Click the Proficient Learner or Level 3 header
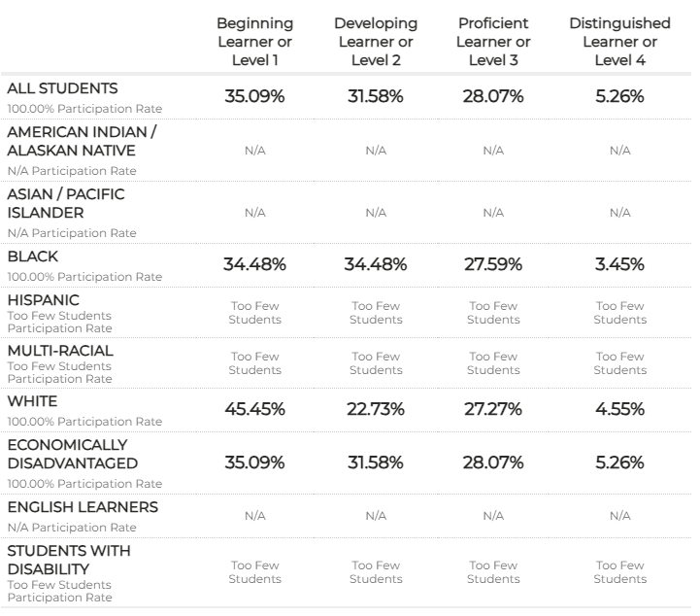Image resolution: width=700 pixels, height=616 pixels. 493,42
